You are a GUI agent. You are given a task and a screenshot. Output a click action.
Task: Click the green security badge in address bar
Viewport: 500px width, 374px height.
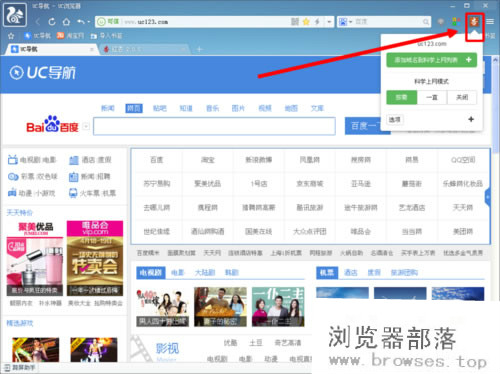pos(108,22)
